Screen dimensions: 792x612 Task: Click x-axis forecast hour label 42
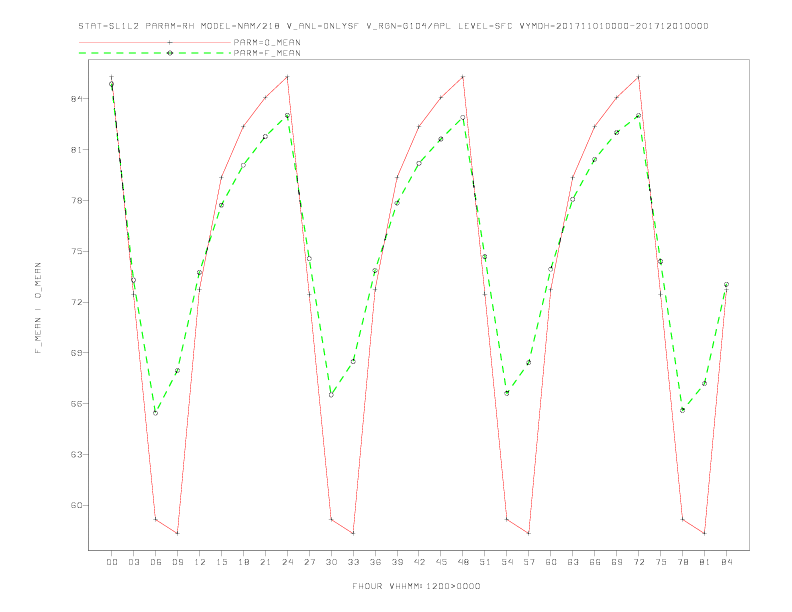[419, 562]
